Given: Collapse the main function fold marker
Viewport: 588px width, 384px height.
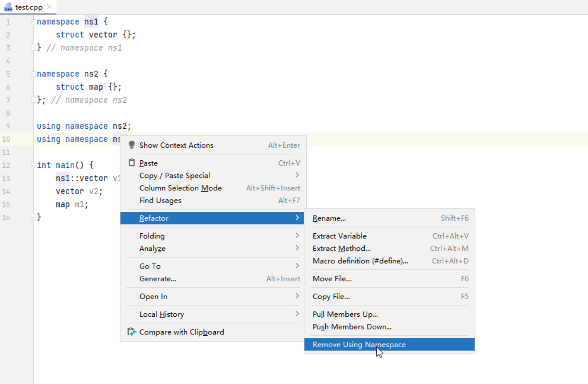Looking at the screenshot, I should pyautogui.click(x=33, y=165).
